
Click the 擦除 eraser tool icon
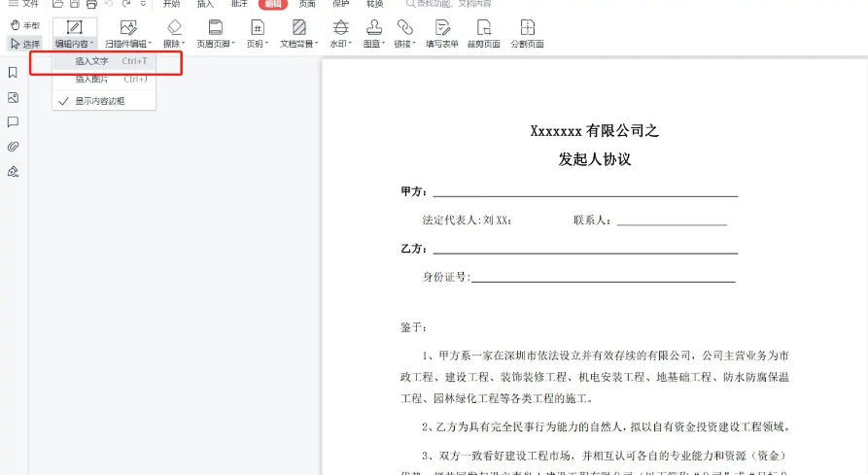coord(174,28)
